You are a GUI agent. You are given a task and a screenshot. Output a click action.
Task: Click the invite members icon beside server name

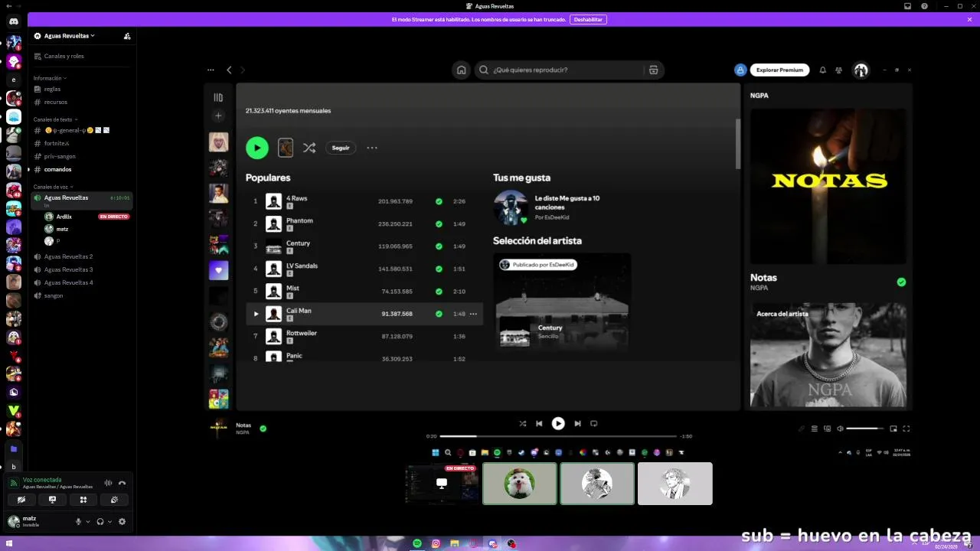click(x=127, y=36)
